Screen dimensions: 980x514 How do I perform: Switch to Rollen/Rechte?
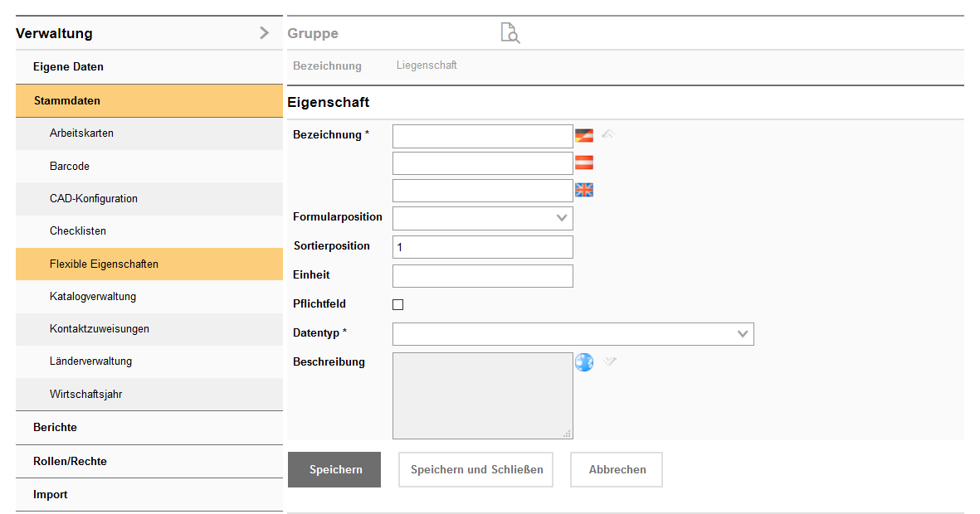point(69,461)
